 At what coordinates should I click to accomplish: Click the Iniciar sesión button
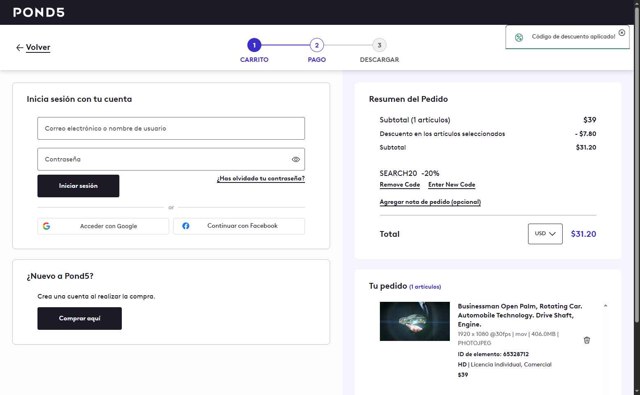[78, 186]
